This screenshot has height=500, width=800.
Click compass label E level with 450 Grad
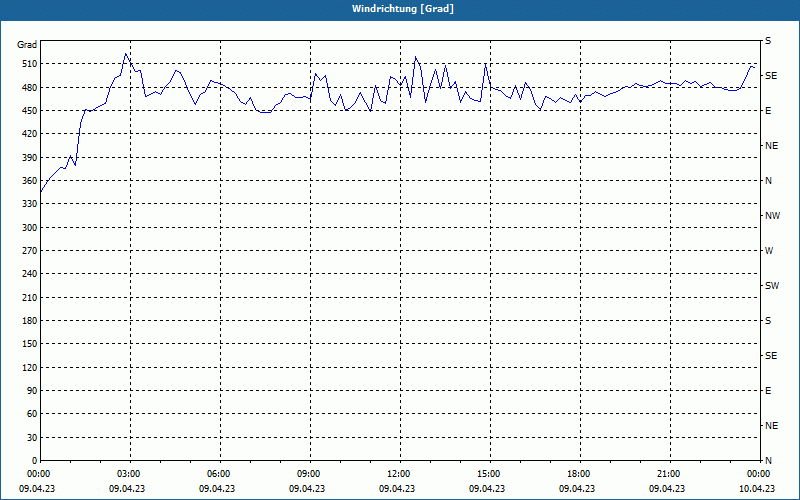click(768, 111)
